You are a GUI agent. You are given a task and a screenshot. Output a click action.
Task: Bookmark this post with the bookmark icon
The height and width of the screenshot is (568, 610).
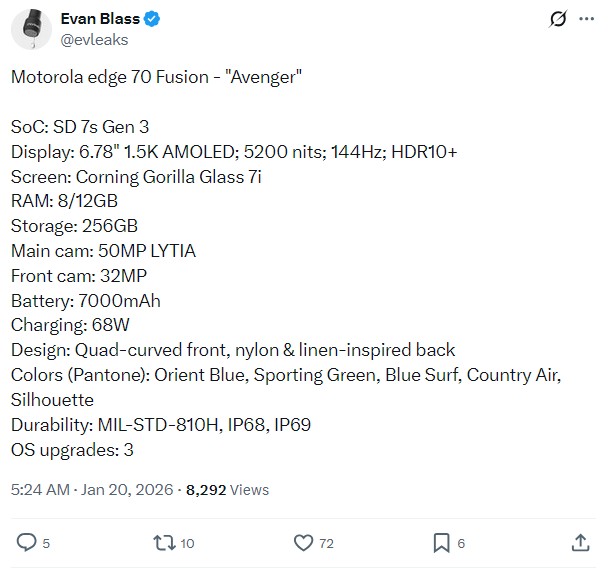pos(441,542)
